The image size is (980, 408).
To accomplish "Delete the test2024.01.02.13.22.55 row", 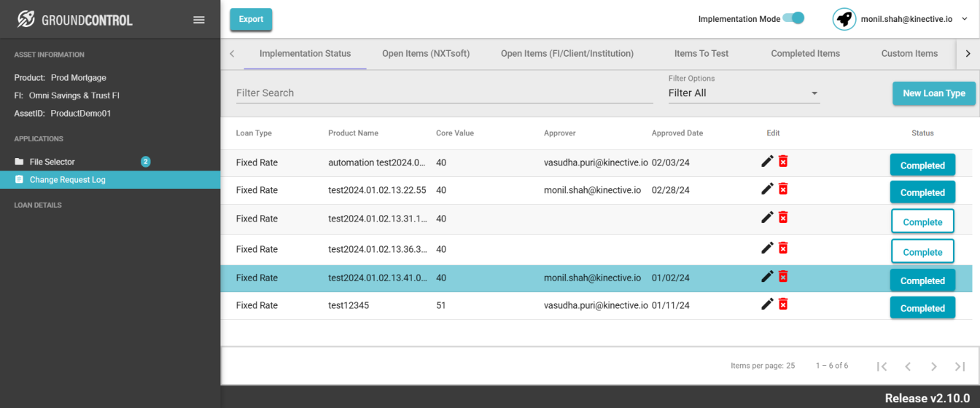I will coord(783,189).
